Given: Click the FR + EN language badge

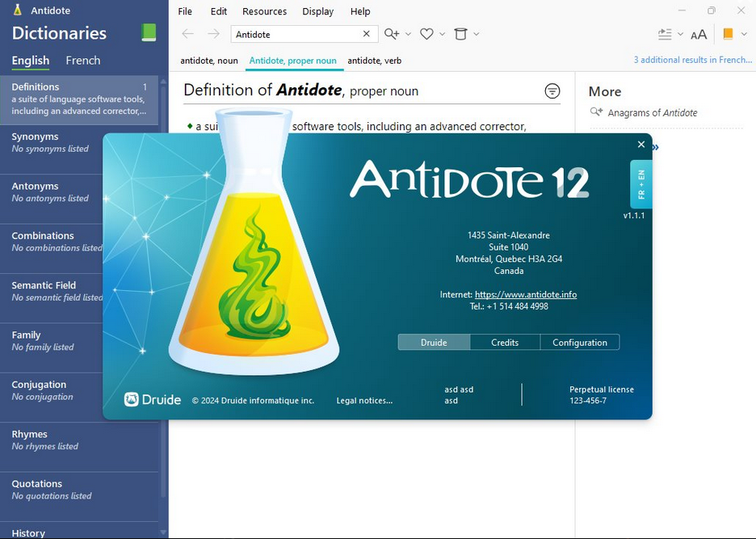Looking at the screenshot, I should tap(641, 184).
